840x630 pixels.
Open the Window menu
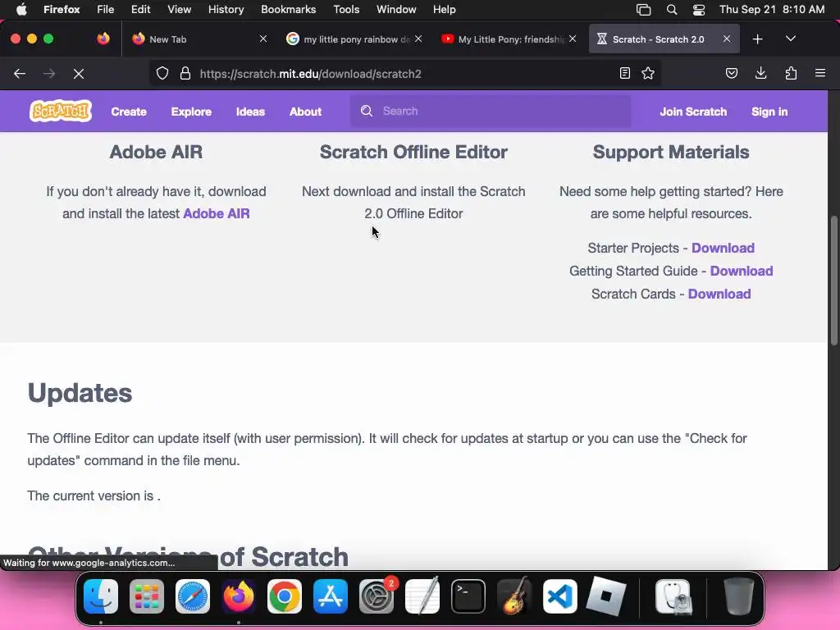(396, 10)
